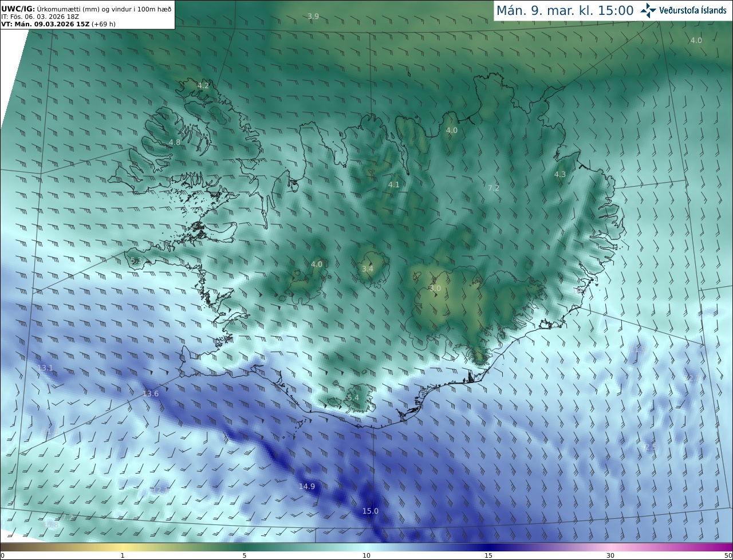Click the 14.9 value on the map
This screenshot has height=560, width=733.
(x=307, y=486)
